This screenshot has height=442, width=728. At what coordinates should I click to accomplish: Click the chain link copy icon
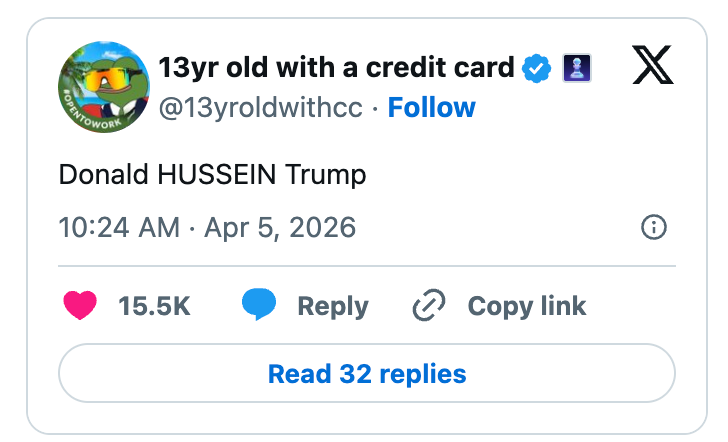click(429, 306)
